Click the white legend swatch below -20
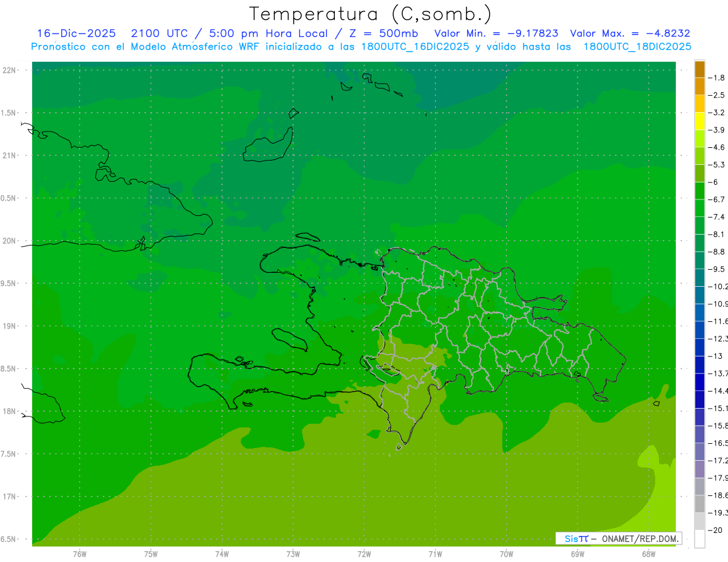728x562 pixels. click(699, 538)
